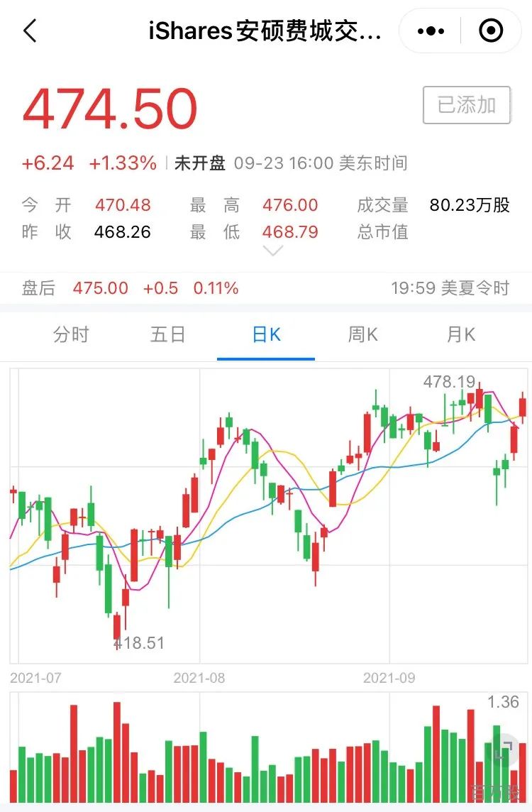532x812 pixels.
Task: Tap the 成交量 80.23万股 volume value
Action: pos(470,205)
